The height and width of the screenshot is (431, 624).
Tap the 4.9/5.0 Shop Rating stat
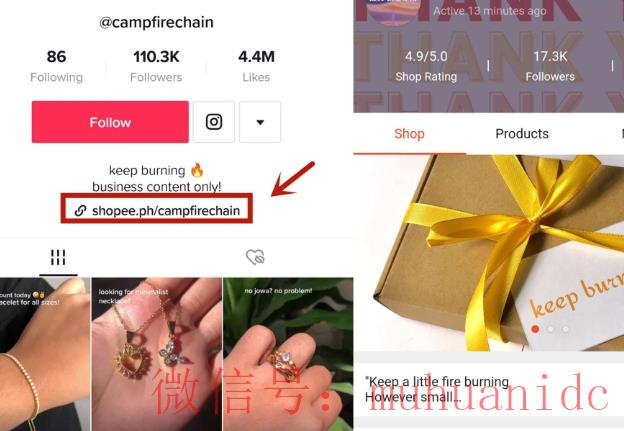[426, 66]
